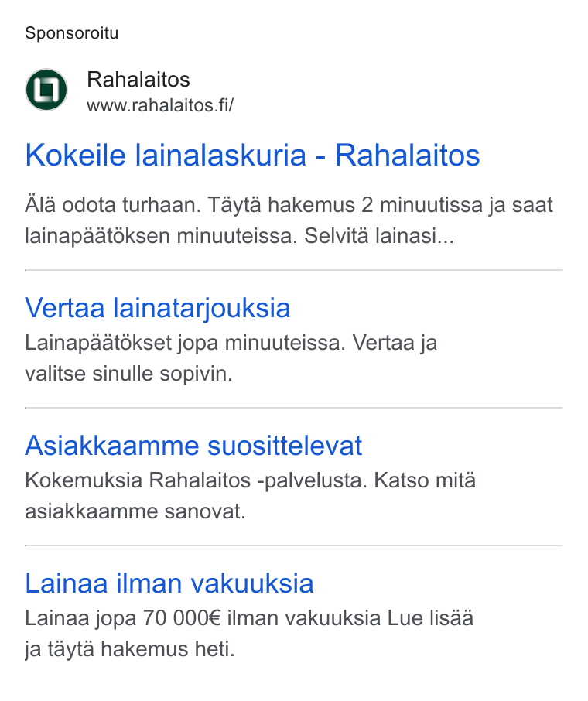Viewport: 588px width, 701px height.
Task: Open the Asiakkaamme suosittelevat sitelink
Action: 193,446
